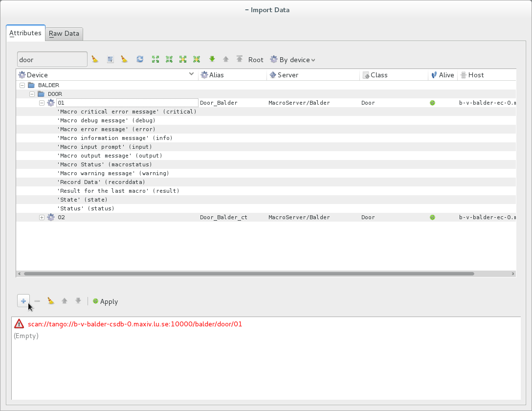Click the add attribute plus button

(x=23, y=301)
